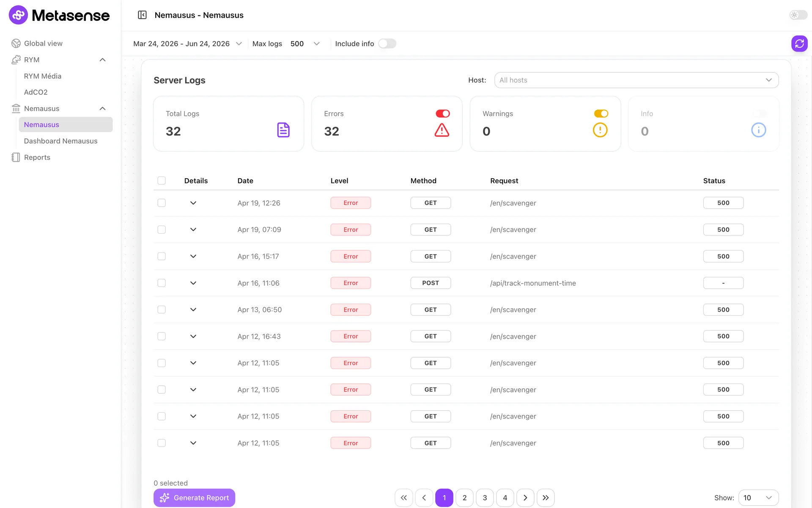Click the Apr 16, 15:17 date cell
This screenshot has width=812, height=508.
pos(258,256)
